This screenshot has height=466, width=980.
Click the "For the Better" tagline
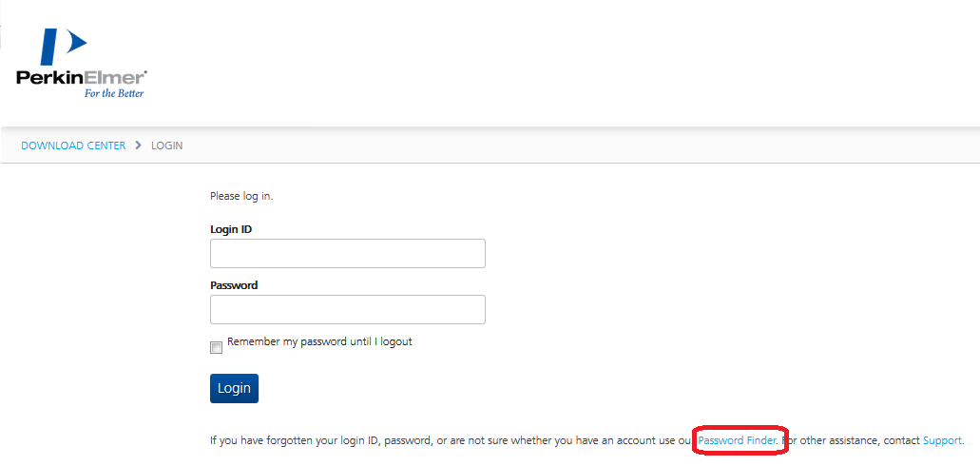(x=114, y=93)
